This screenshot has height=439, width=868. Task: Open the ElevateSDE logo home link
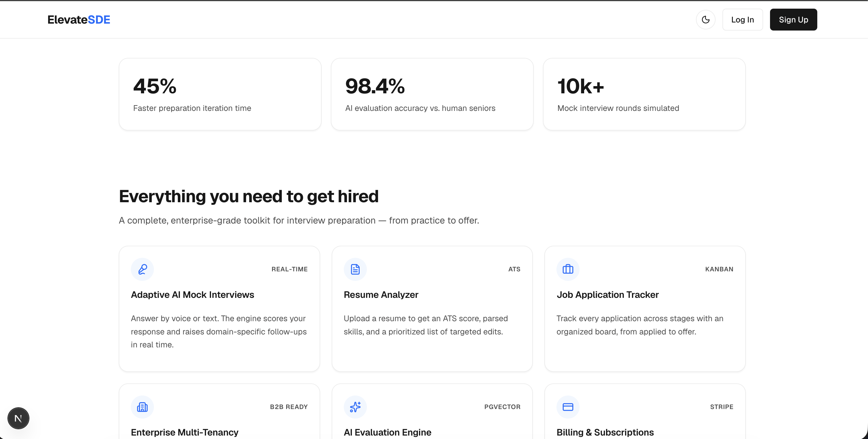point(79,20)
